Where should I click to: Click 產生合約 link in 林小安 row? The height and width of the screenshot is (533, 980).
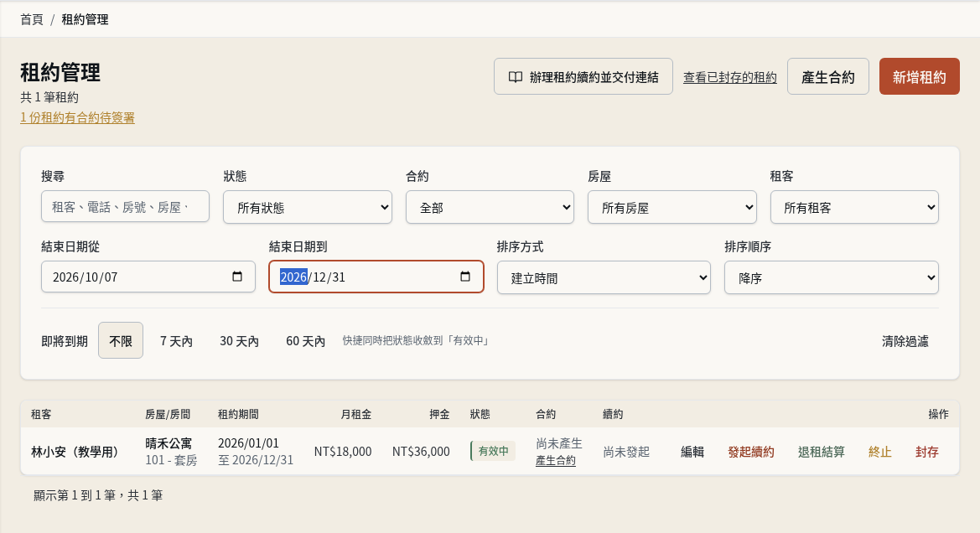(556, 461)
